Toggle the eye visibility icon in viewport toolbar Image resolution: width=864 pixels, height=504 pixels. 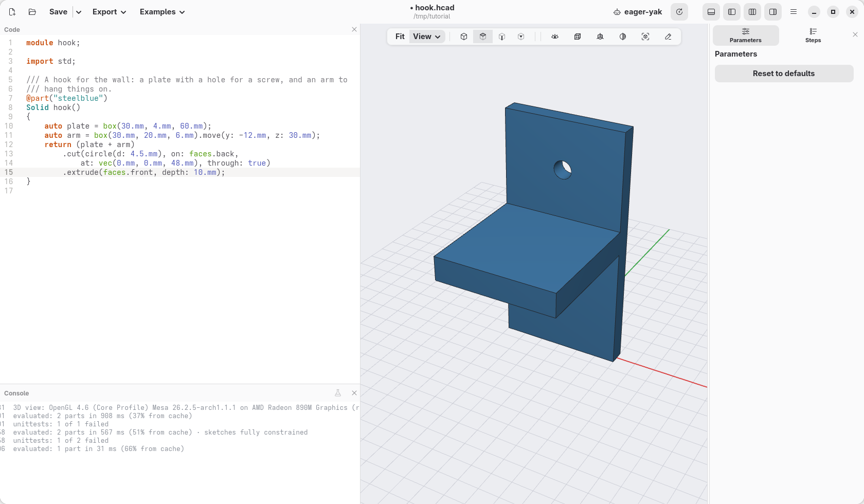tap(555, 37)
